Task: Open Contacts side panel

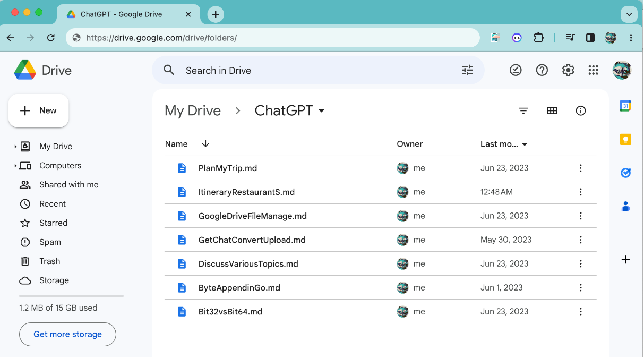Action: click(625, 206)
